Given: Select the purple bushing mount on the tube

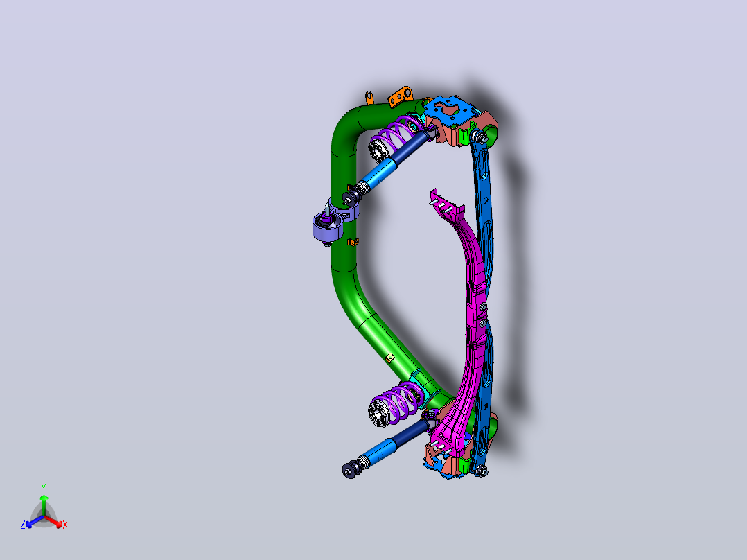Looking at the screenshot, I should coord(328,228).
